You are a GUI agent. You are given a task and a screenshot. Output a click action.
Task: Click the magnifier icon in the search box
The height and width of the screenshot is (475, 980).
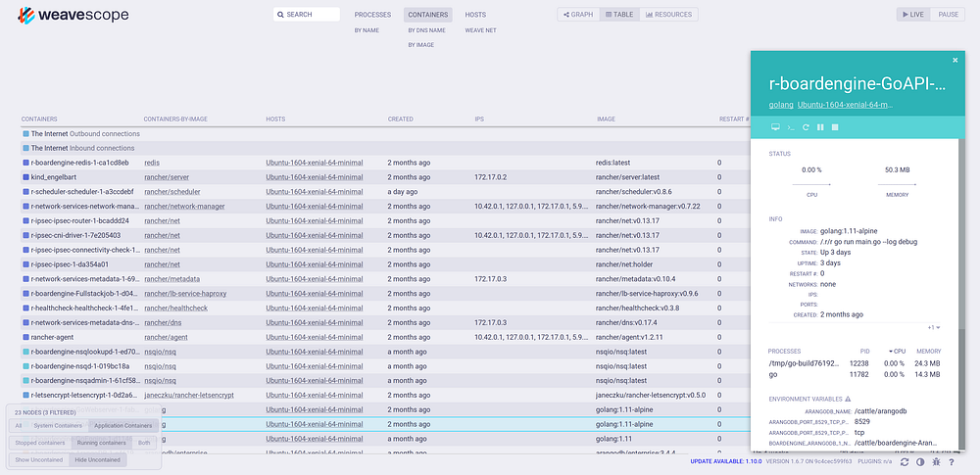[x=280, y=15]
